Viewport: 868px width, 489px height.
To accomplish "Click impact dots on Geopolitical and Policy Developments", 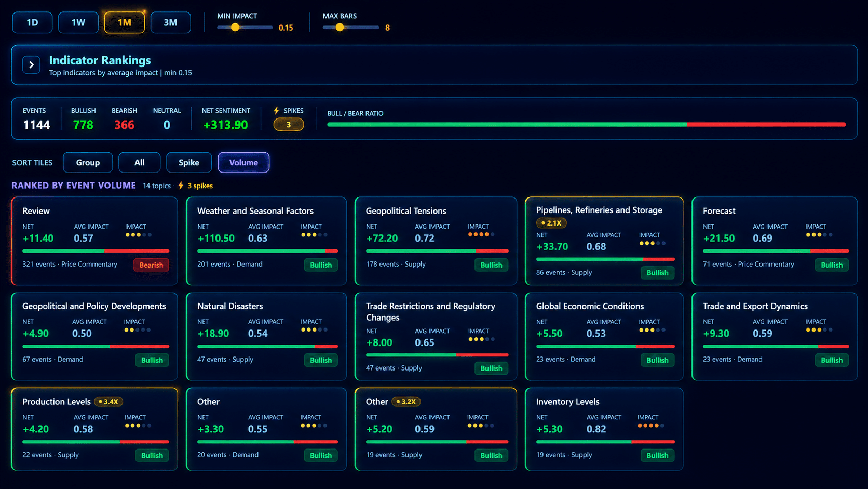I will [137, 330].
